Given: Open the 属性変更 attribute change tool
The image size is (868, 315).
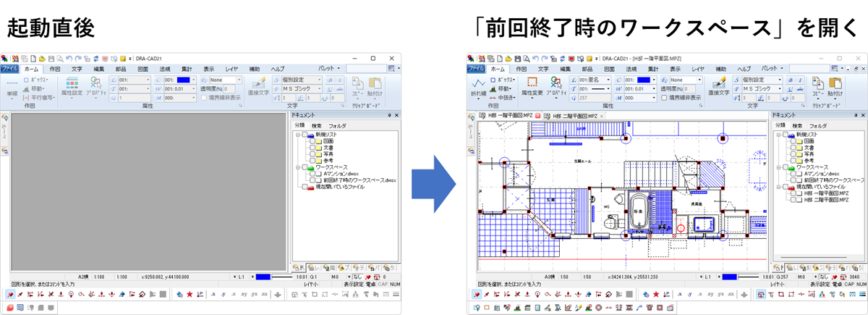Looking at the screenshot, I should (532, 86).
